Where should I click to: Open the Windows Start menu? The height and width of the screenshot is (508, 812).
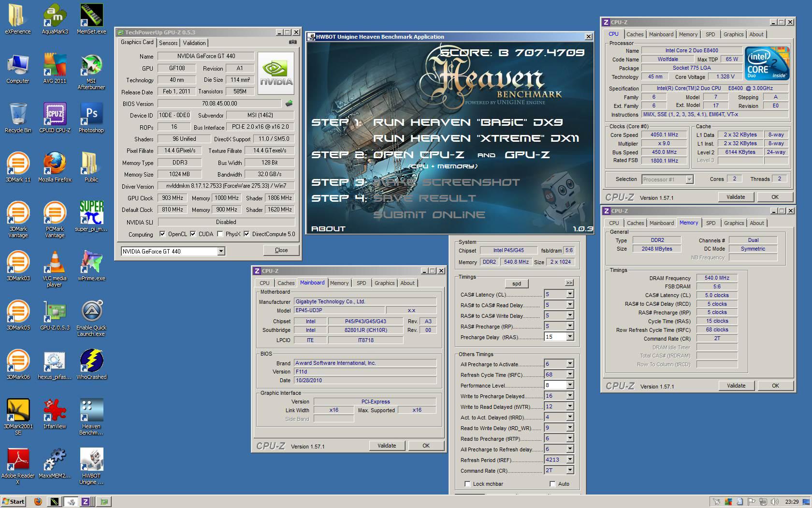[x=14, y=502]
